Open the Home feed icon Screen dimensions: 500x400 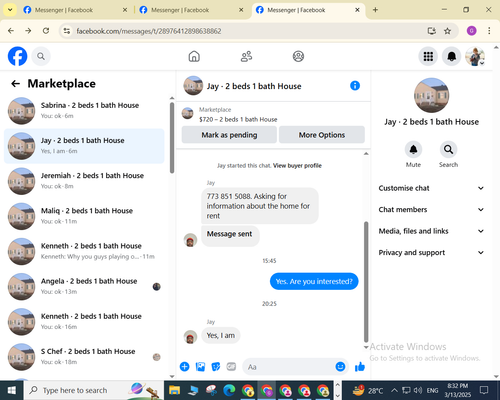(x=194, y=56)
